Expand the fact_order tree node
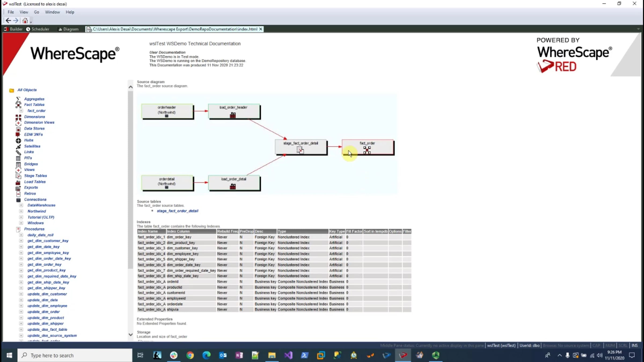 click(21, 111)
